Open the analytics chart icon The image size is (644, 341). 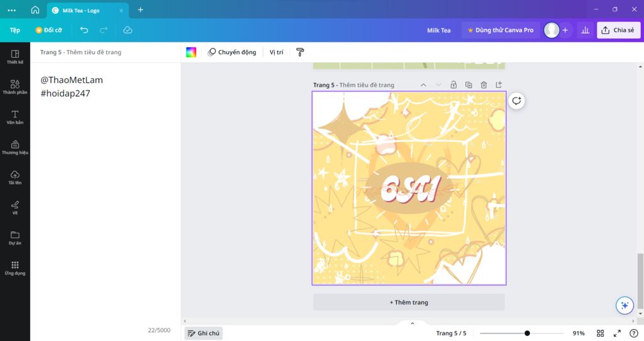pyautogui.click(x=586, y=30)
